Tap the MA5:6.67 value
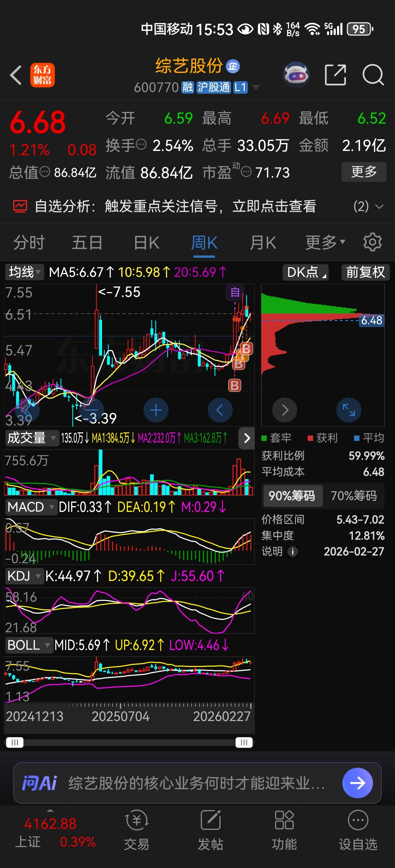395x868 pixels. pos(81,272)
